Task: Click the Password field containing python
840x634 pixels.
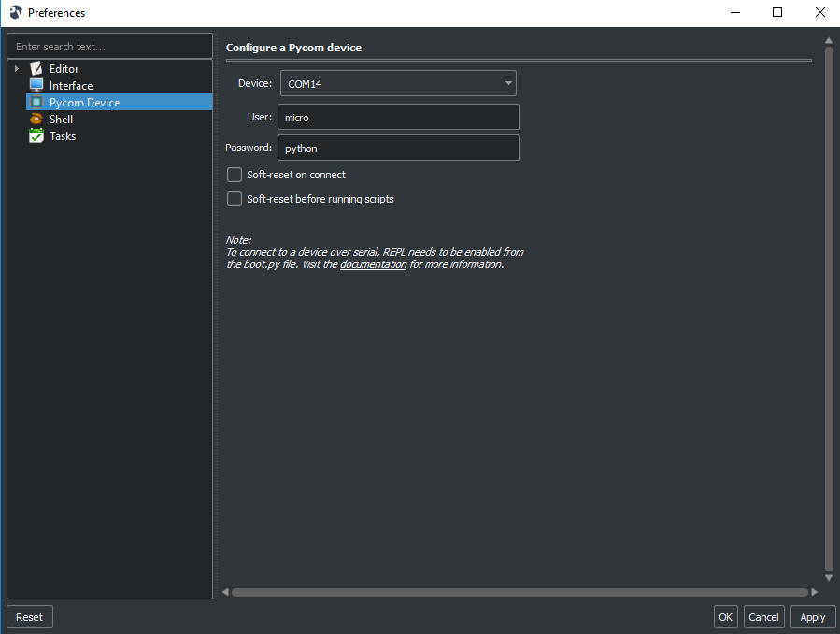Action: tap(398, 148)
